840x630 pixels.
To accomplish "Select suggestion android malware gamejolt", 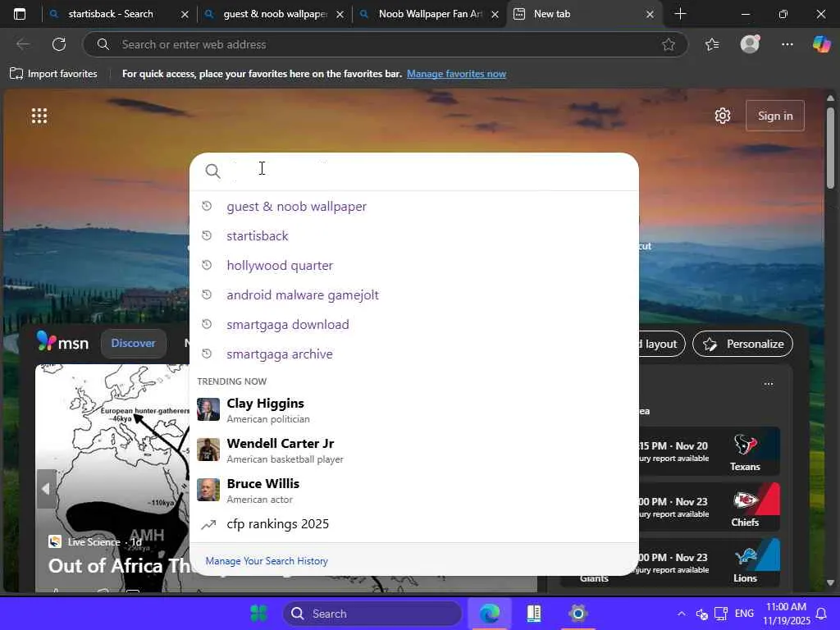I will [414, 294].
